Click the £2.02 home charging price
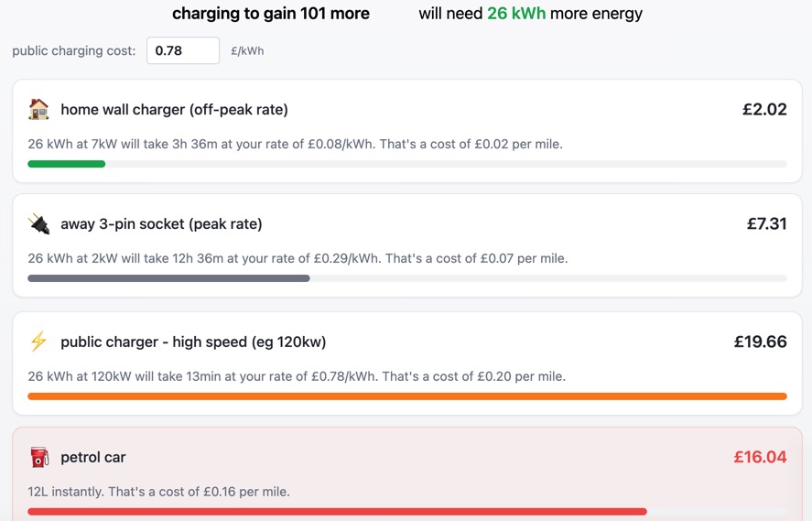Image resolution: width=812 pixels, height=521 pixels. 764,110
